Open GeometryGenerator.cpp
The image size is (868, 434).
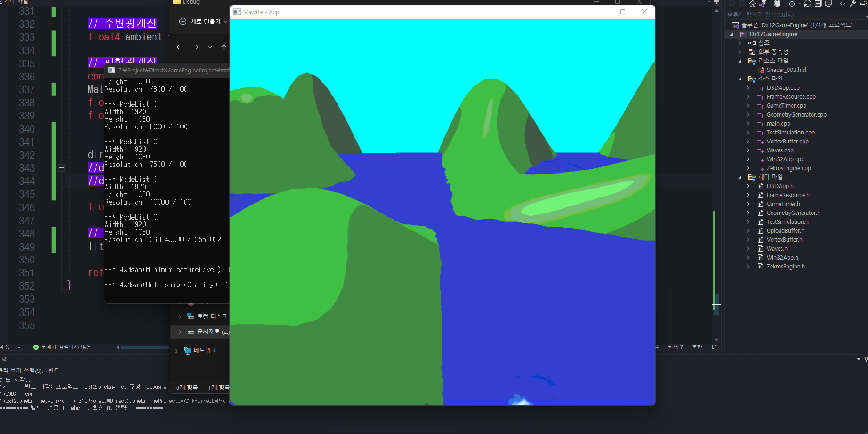point(796,114)
